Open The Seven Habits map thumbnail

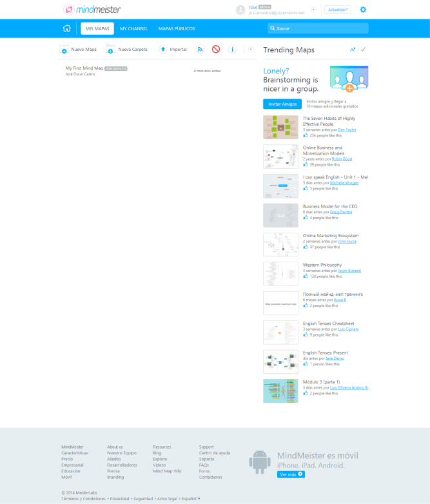click(x=280, y=127)
